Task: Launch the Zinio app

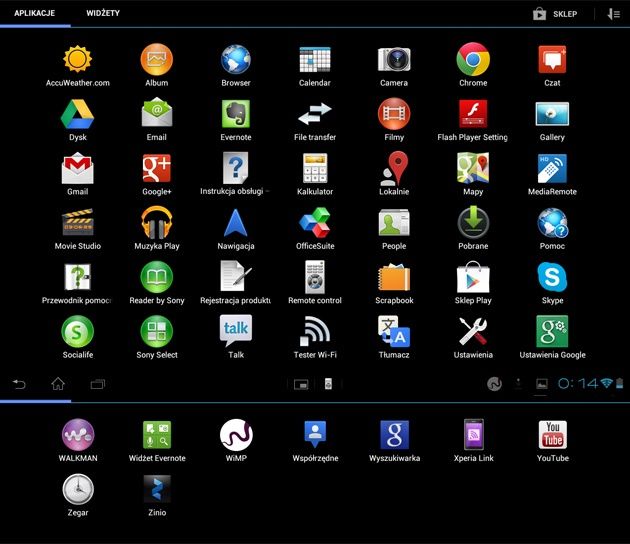Action: tap(157, 489)
